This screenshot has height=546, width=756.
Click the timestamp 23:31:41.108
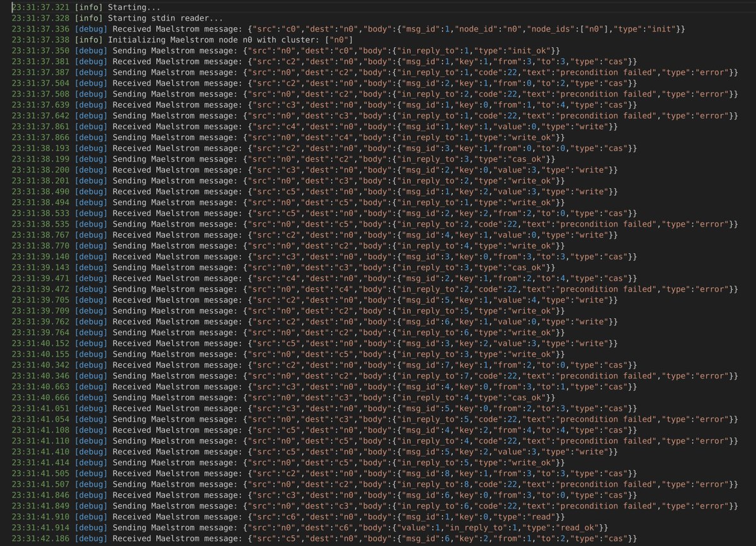[x=41, y=429]
